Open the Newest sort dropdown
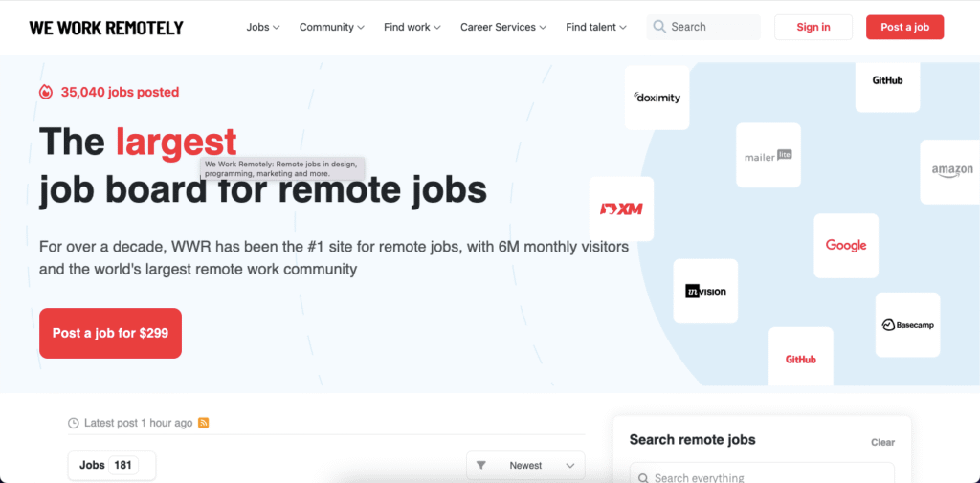Viewport: 980px width, 483px height. pos(525,466)
